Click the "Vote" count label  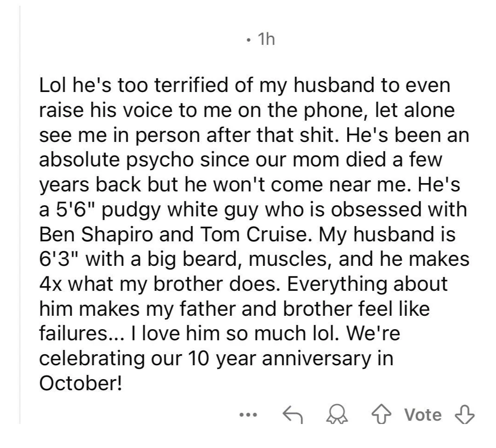pos(423,415)
